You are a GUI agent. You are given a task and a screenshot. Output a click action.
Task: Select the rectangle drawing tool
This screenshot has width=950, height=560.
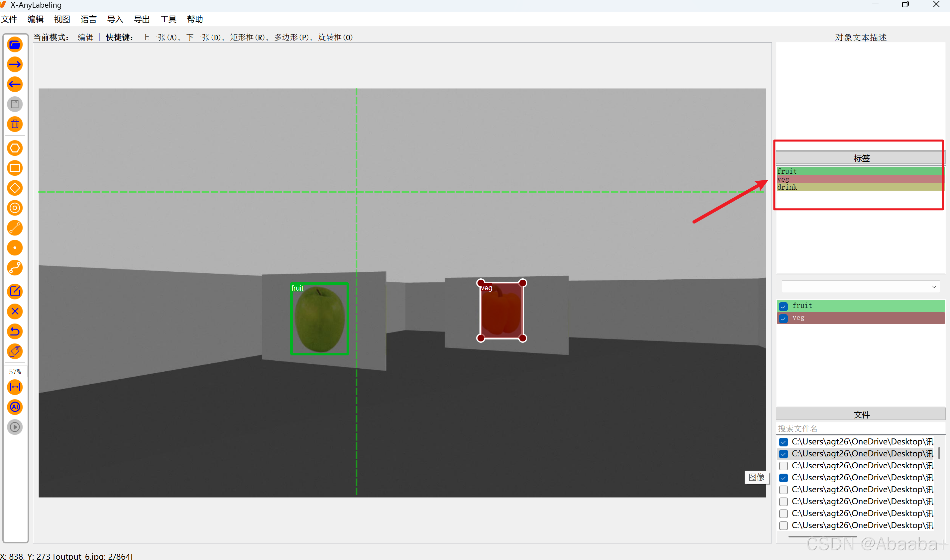(15, 168)
